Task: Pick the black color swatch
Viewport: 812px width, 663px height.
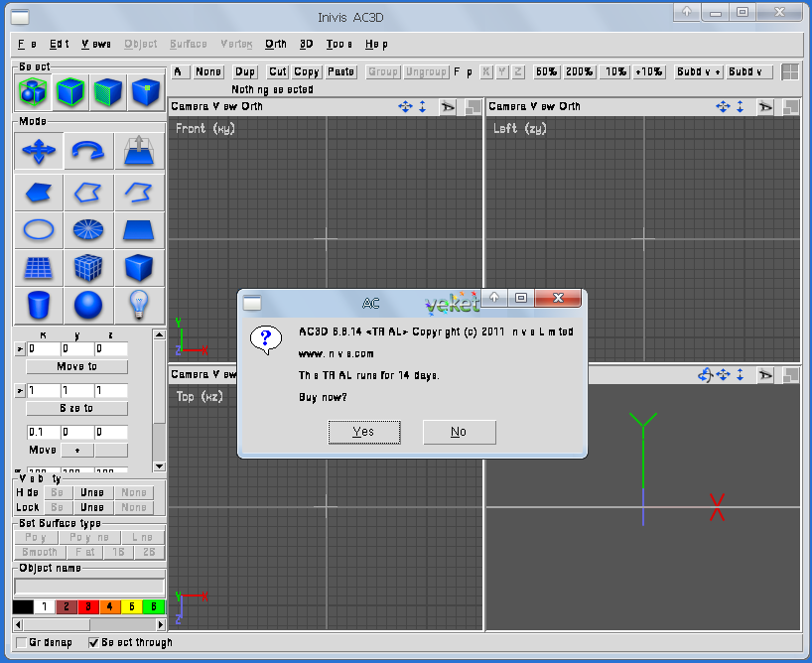Action: pyautogui.click(x=23, y=606)
